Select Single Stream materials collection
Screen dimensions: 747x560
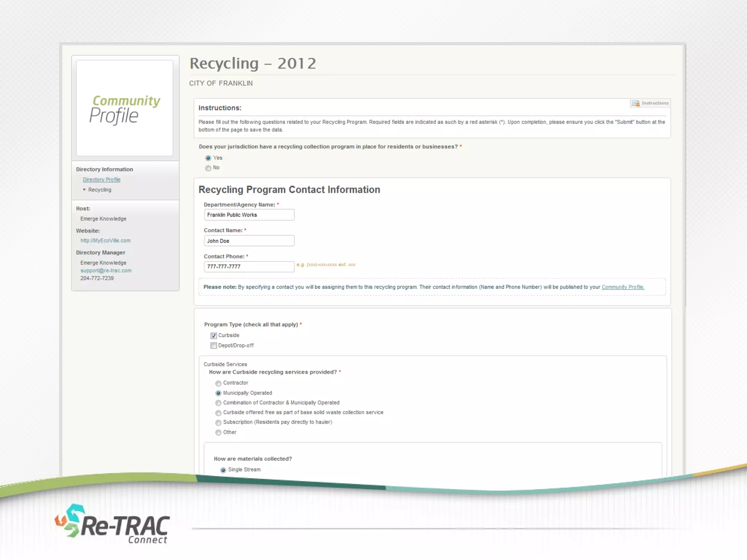click(223, 470)
